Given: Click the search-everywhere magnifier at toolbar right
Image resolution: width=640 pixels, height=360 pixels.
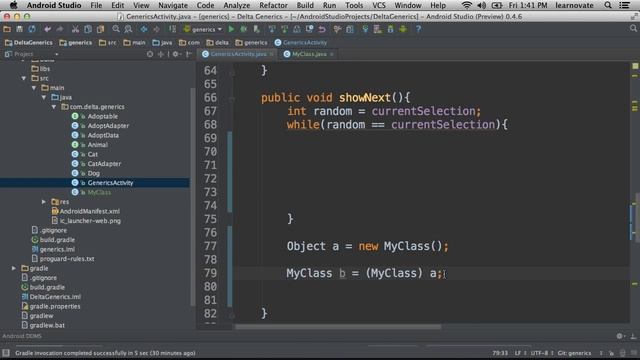Looking at the screenshot, I should click(633, 29).
